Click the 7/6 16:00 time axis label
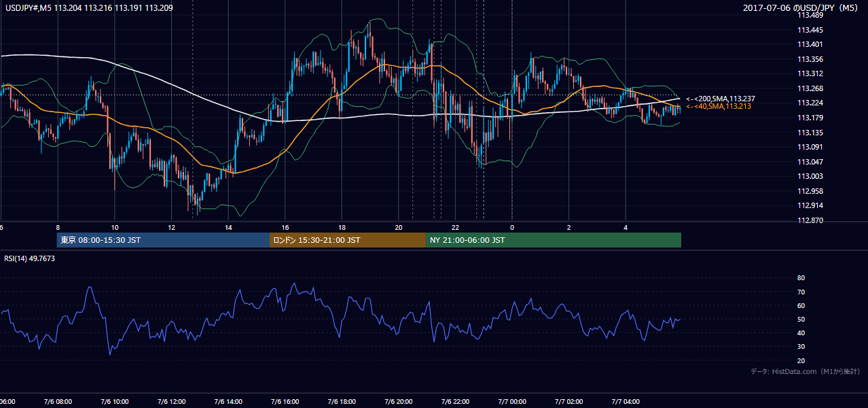Viewport: 868px width, 408px height. 285,402
